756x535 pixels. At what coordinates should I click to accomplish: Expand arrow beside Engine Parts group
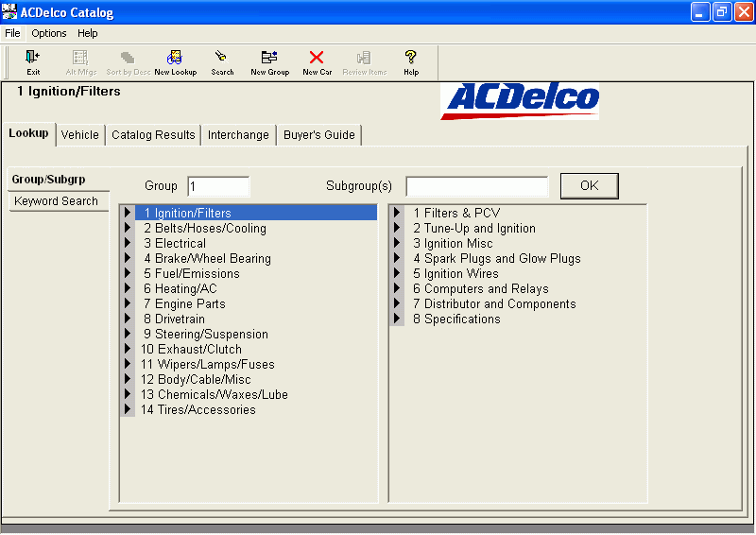pos(128,303)
